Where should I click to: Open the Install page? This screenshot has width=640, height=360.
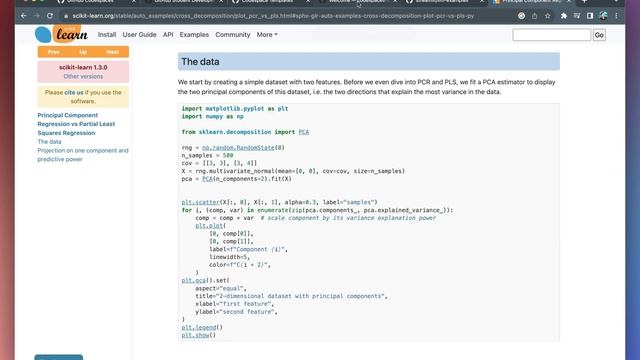click(x=107, y=35)
